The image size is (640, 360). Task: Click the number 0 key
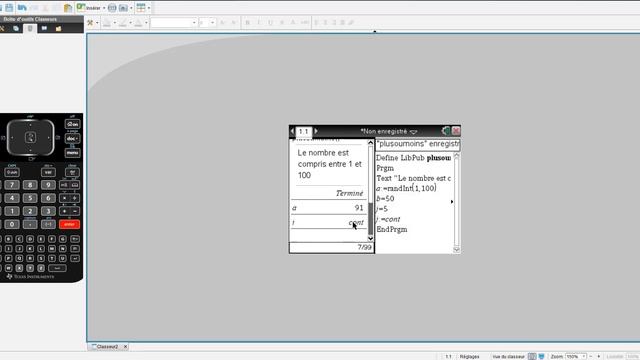(12, 224)
